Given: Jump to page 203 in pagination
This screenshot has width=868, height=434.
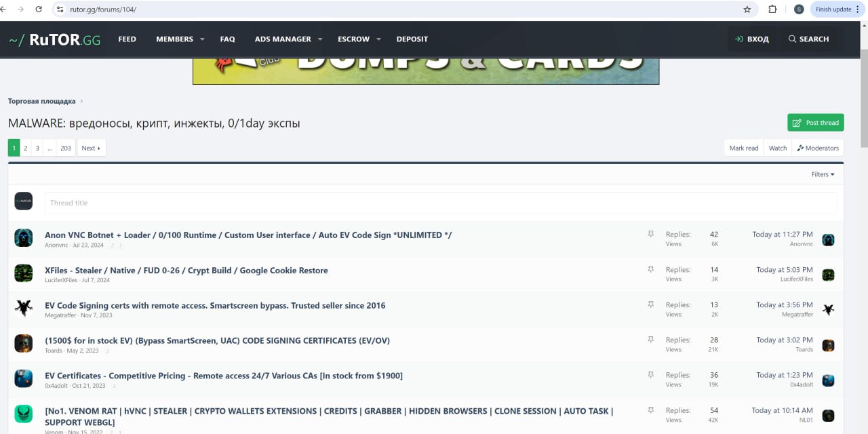Looking at the screenshot, I should [66, 148].
